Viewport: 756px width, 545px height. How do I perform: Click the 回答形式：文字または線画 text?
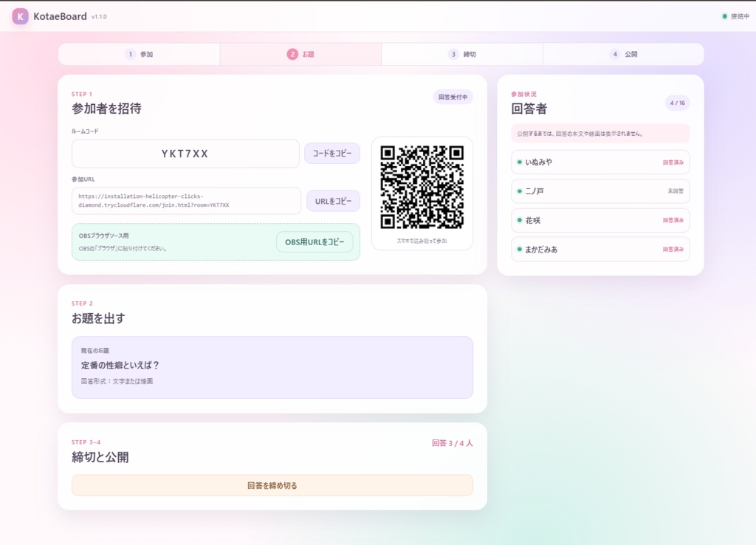point(117,381)
